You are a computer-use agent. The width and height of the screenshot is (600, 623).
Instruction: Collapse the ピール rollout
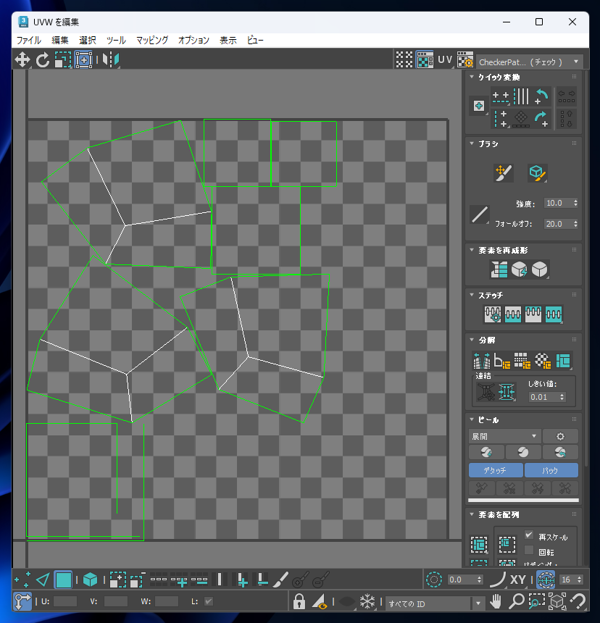click(x=472, y=419)
